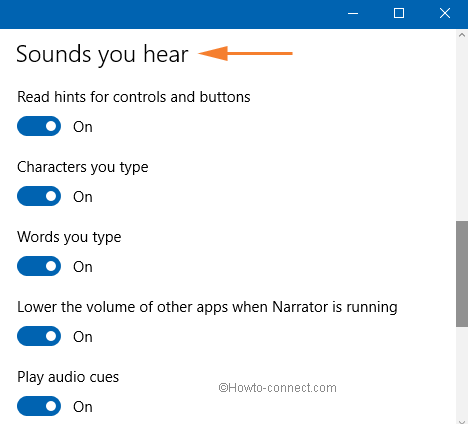
Task: Close the settings window
Action: (x=445, y=14)
